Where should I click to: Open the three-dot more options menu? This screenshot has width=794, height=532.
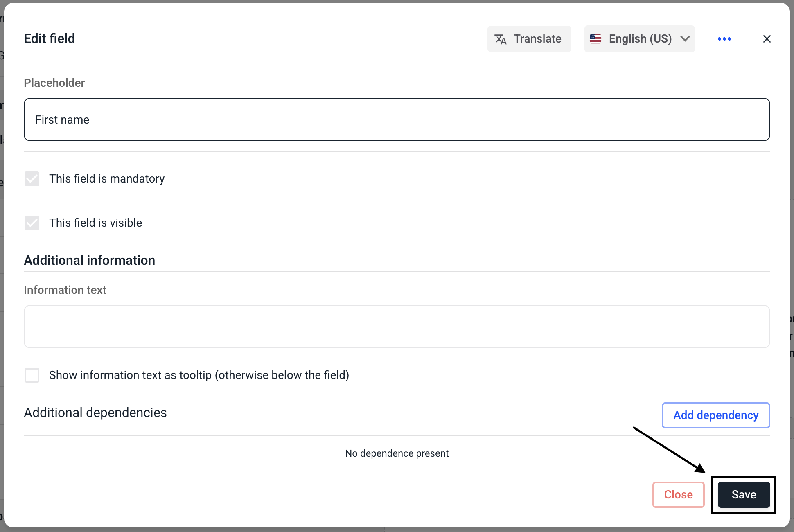724,39
